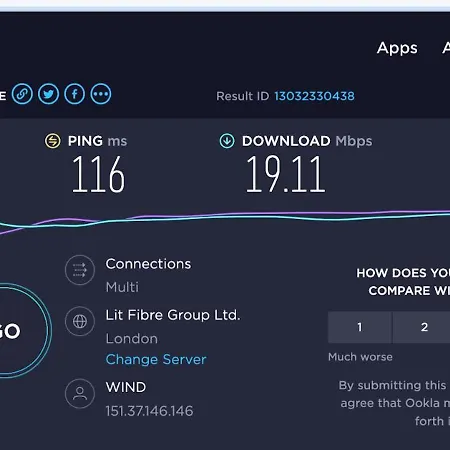This screenshot has height=450, width=450.
Task: Select rating 2 in the survey
Action: 424,327
